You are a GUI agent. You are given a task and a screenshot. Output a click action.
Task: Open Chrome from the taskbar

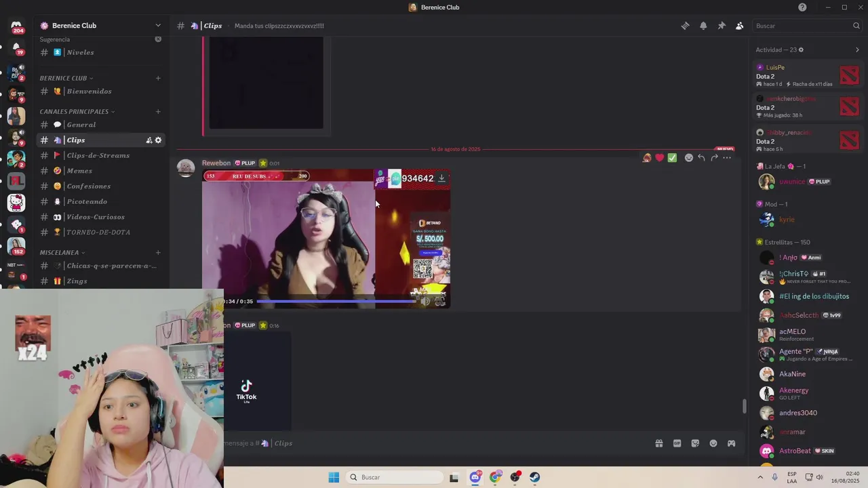click(x=496, y=477)
